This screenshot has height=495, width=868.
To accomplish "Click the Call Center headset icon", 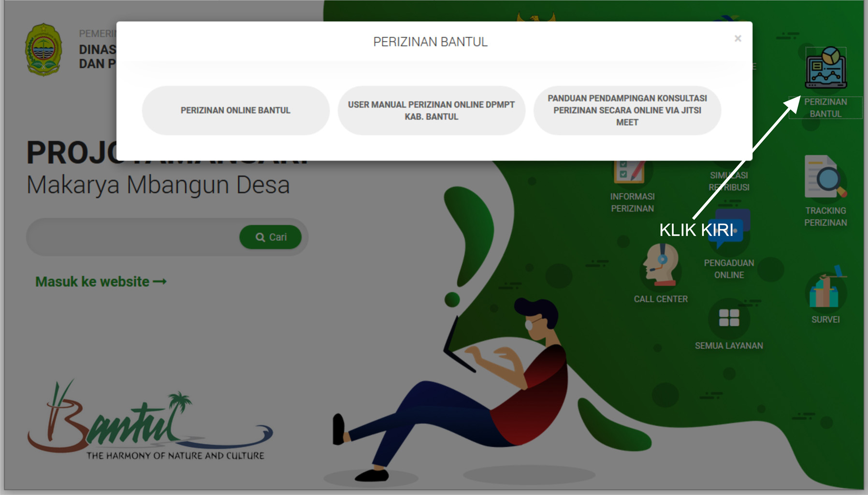I will tap(661, 265).
